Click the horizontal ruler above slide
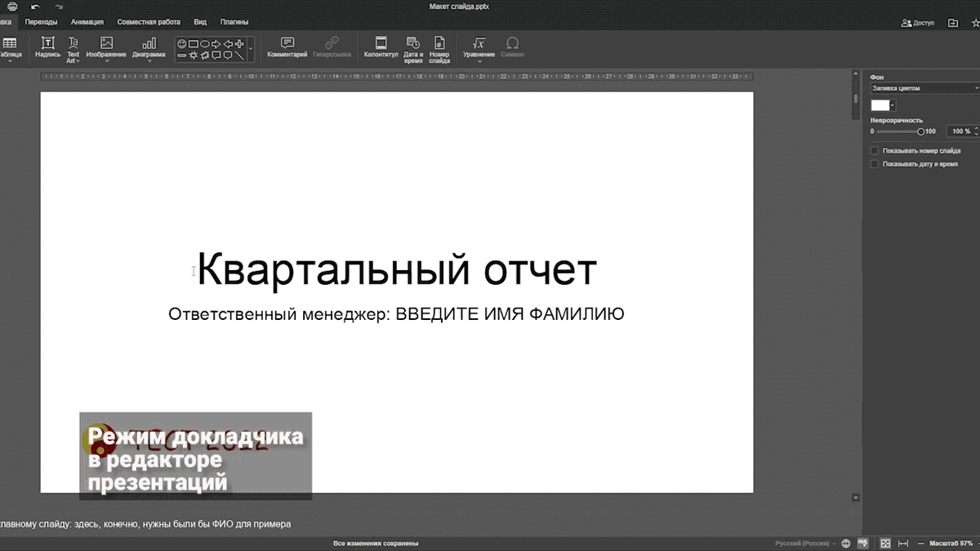 [x=397, y=76]
